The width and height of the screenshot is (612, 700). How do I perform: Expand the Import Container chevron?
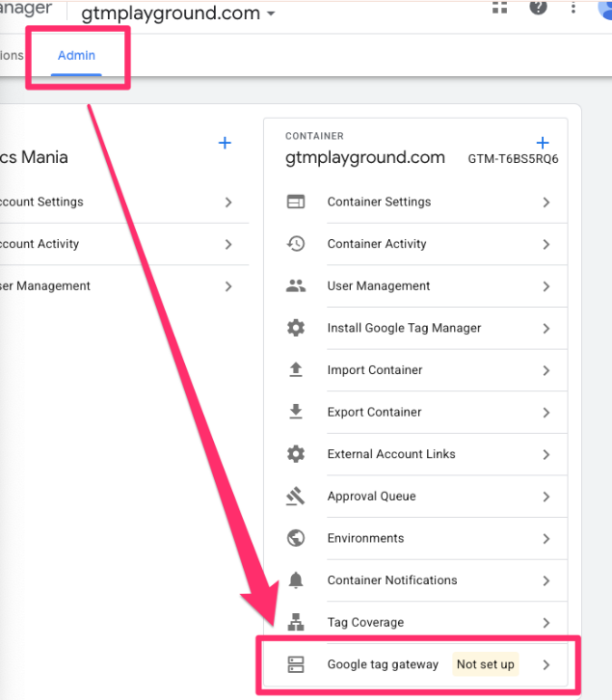[x=546, y=370]
